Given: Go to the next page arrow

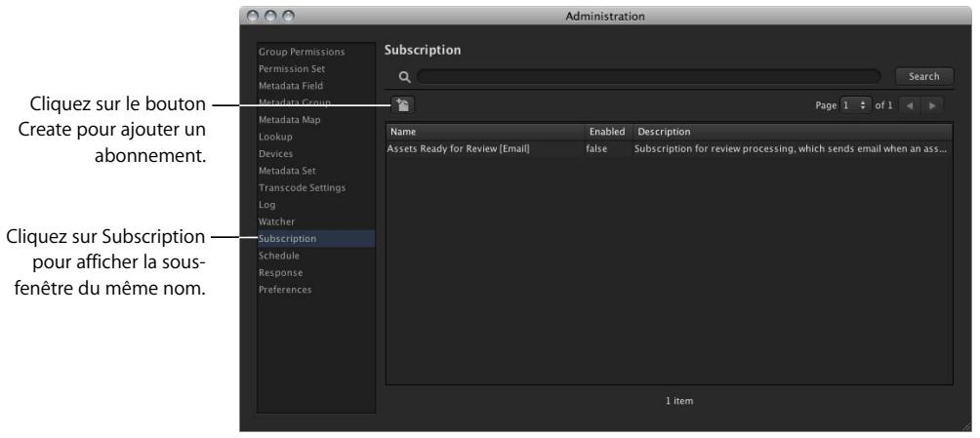Looking at the screenshot, I should click(x=932, y=105).
